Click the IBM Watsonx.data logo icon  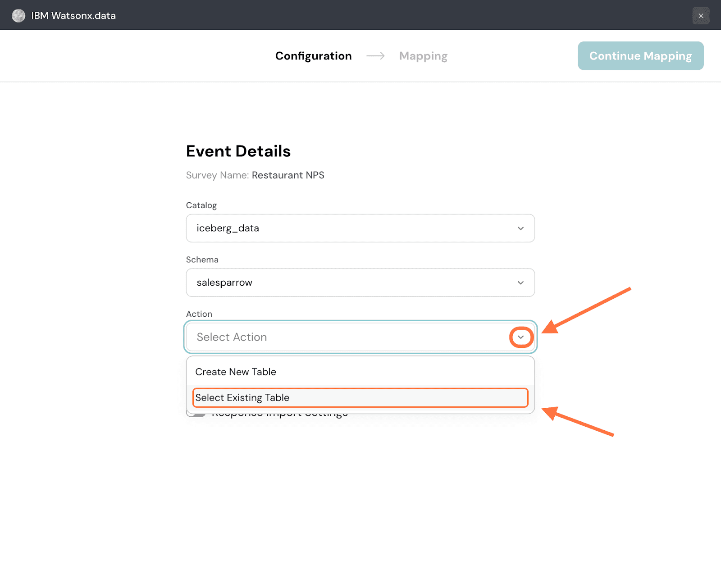(x=18, y=16)
